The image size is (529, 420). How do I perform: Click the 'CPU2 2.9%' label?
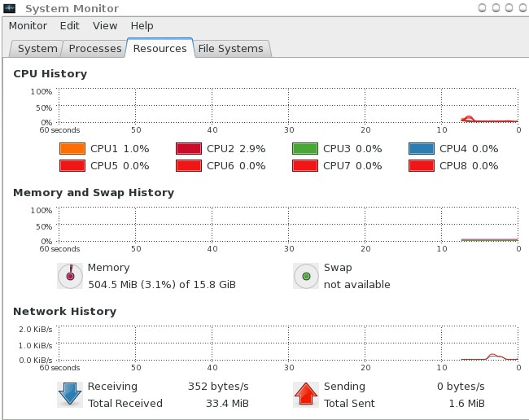(236, 148)
